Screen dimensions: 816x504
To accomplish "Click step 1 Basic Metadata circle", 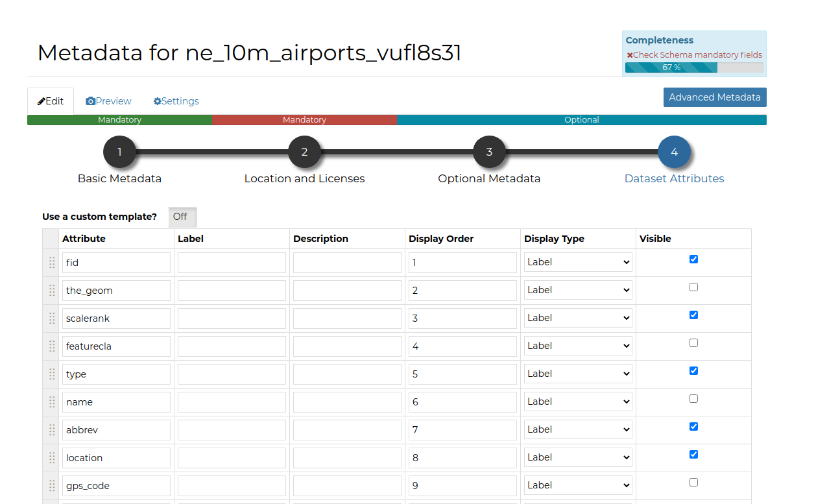I will pyautogui.click(x=119, y=152).
